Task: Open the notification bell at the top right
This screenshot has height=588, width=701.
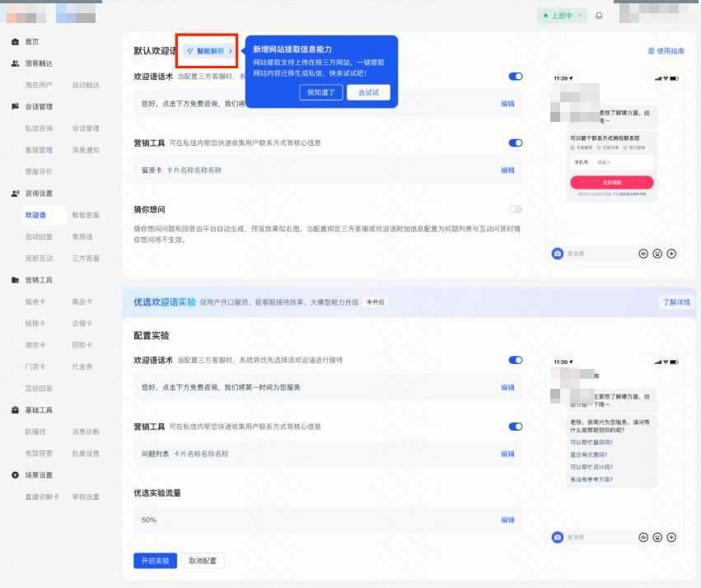Action: pyautogui.click(x=599, y=15)
